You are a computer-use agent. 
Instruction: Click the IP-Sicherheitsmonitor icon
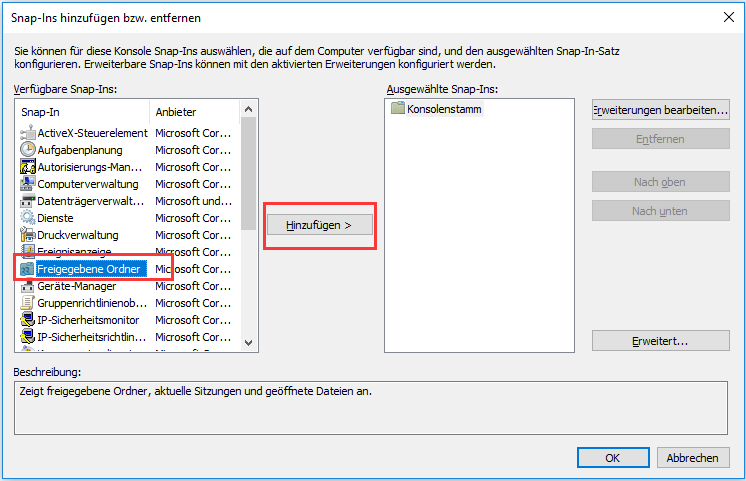28,320
